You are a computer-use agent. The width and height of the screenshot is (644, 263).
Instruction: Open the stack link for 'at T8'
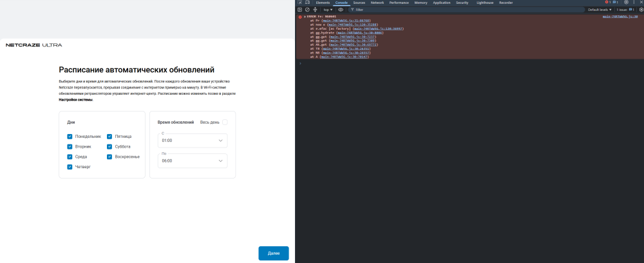346,49
